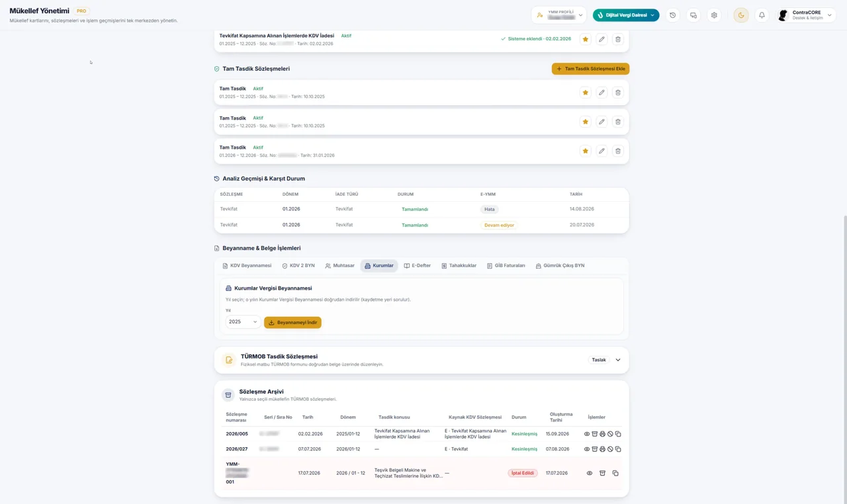
Task: Cancel contract 2026/005 using the ban icon
Action: [610, 434]
